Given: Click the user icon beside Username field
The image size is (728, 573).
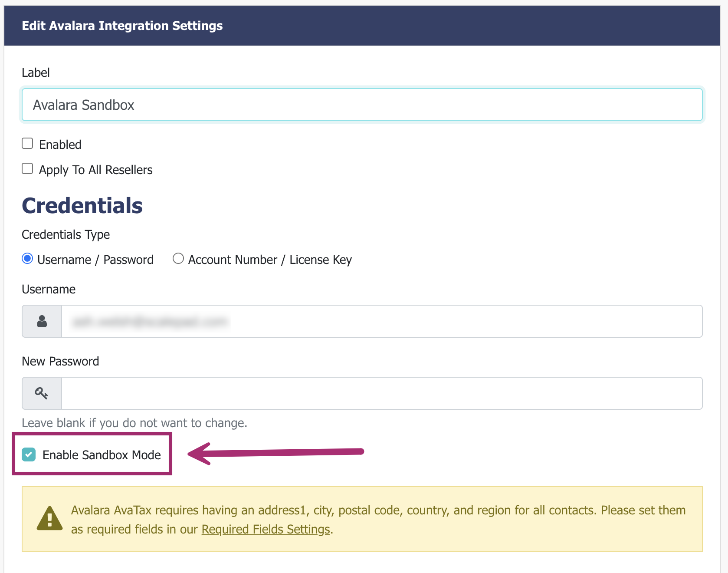Looking at the screenshot, I should pos(42,321).
